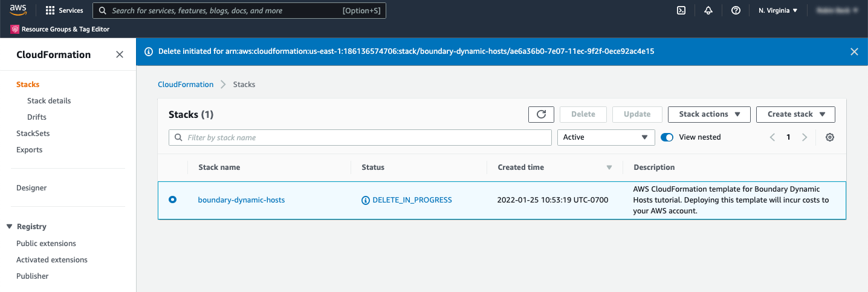Viewport: 868px width, 292px height.
Task: Open Activated extensions
Action: 52,260
